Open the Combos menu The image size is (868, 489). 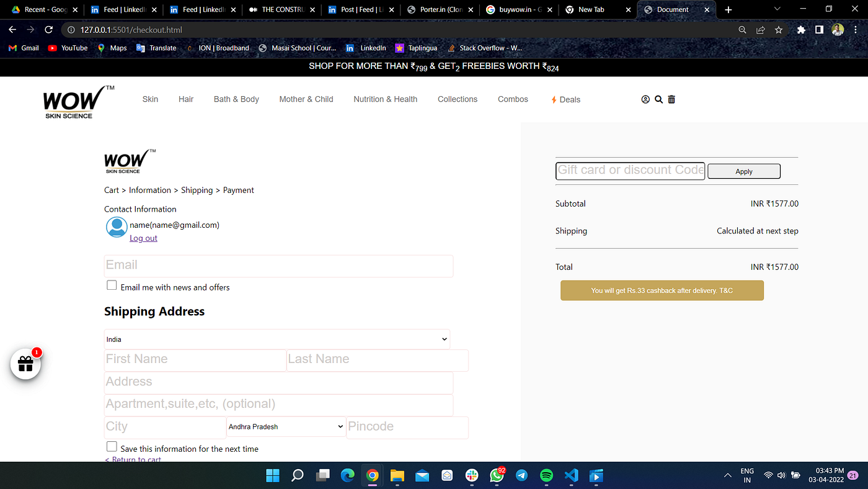pos(513,99)
